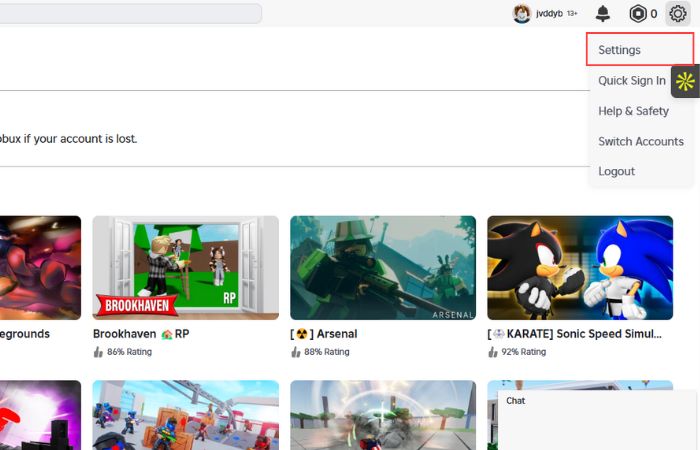Click the thumbs-up icon beside 86% Rating
The height and width of the screenshot is (450, 700).
pyautogui.click(x=98, y=352)
